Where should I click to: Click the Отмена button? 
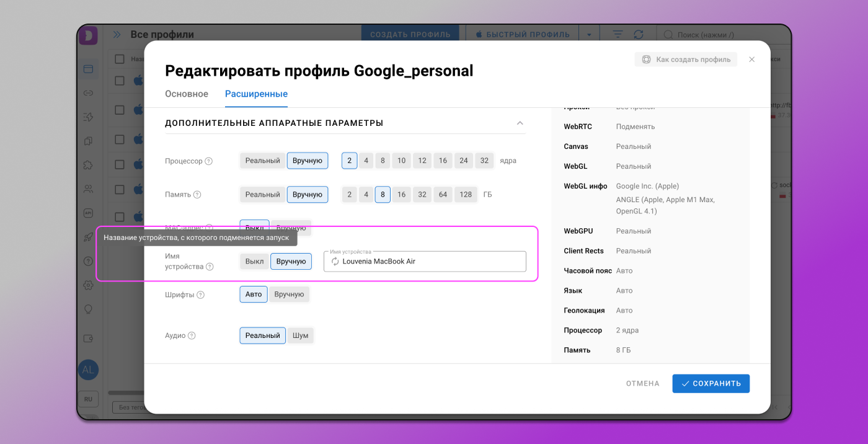click(x=642, y=383)
